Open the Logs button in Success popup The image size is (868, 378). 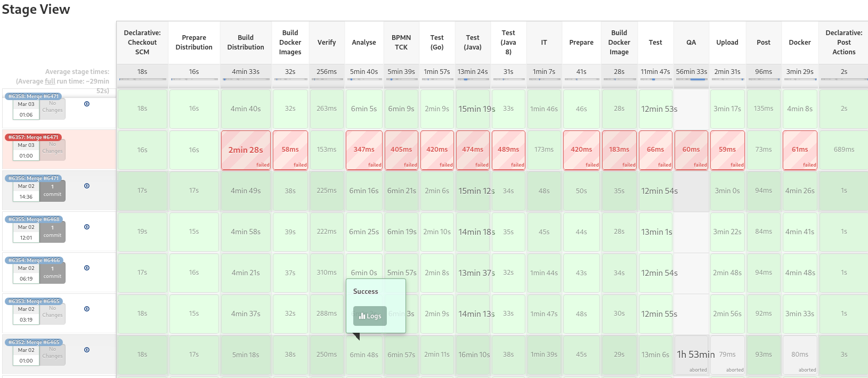(x=370, y=316)
